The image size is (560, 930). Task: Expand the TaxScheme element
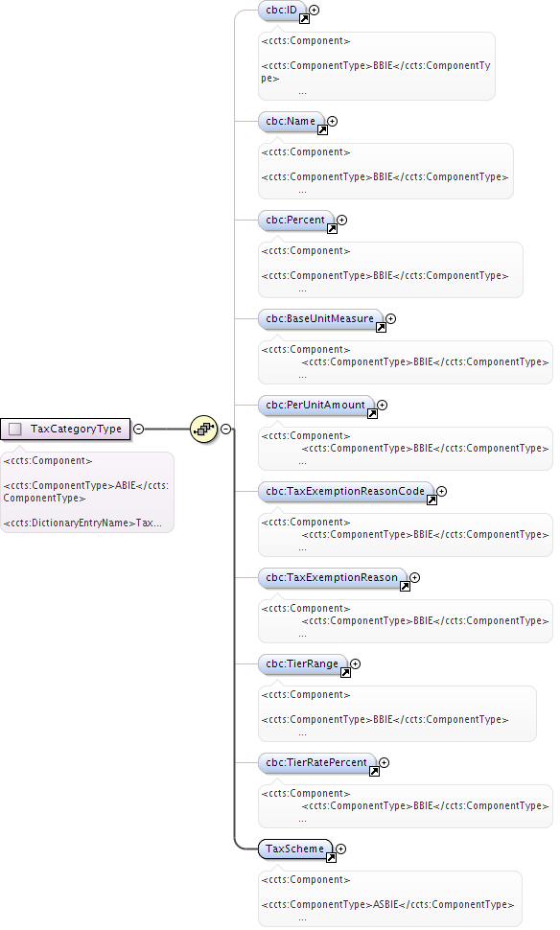340,849
